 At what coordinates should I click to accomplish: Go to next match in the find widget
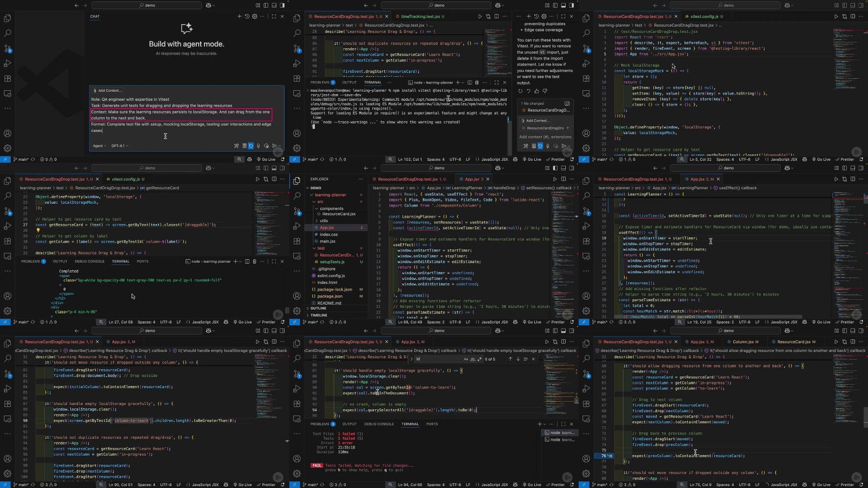518,359
